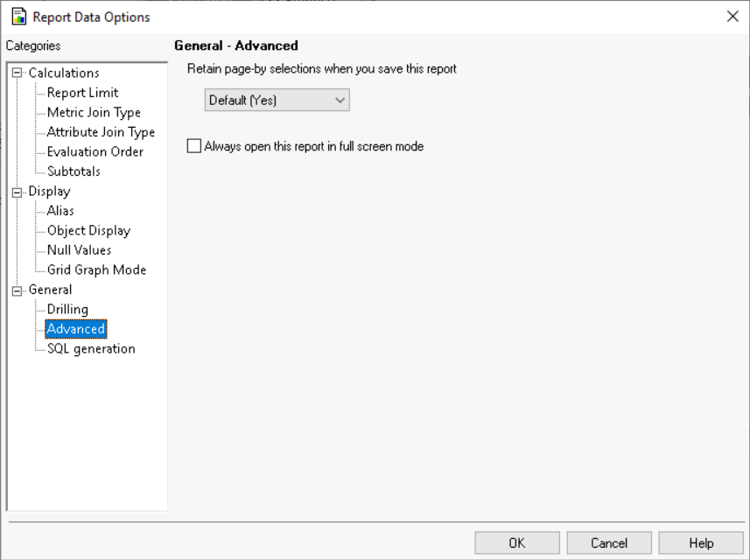Open the Retain page-by selections dropdown
Image resolution: width=750 pixels, height=560 pixels.
[x=277, y=101]
